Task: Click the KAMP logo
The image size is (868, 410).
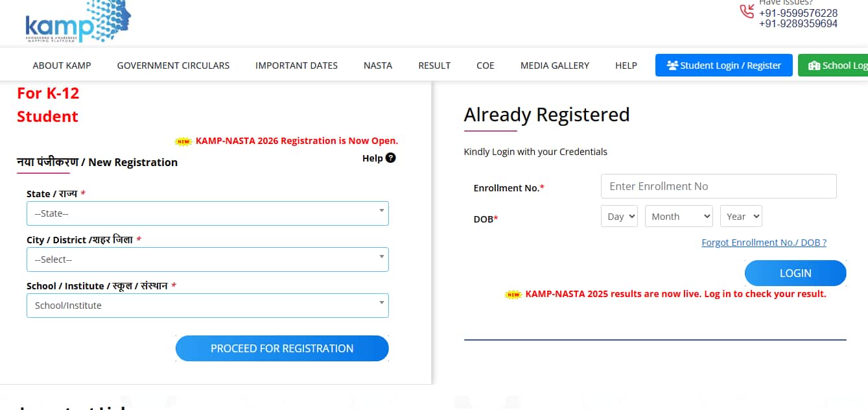Action: (78, 21)
